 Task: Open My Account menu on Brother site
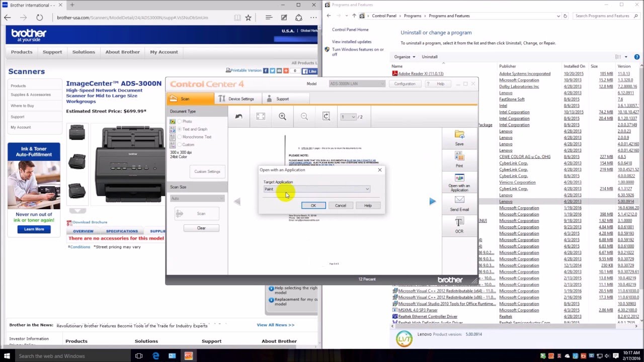164,52
